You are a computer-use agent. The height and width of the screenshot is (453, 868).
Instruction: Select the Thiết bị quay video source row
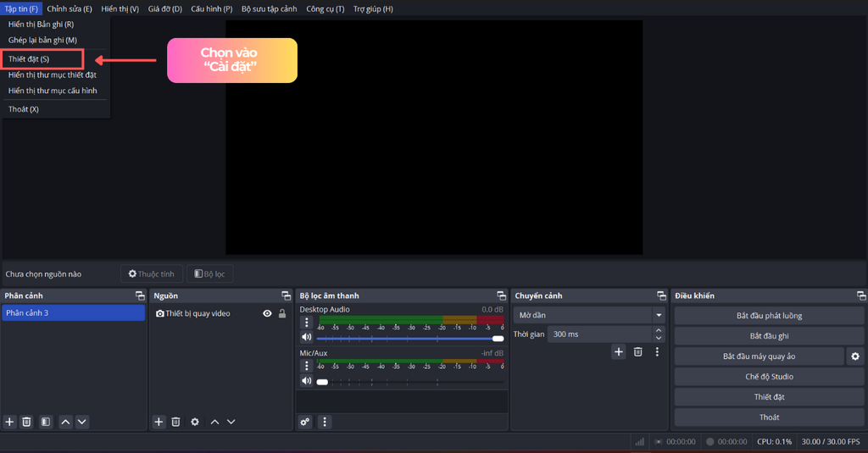coord(220,313)
